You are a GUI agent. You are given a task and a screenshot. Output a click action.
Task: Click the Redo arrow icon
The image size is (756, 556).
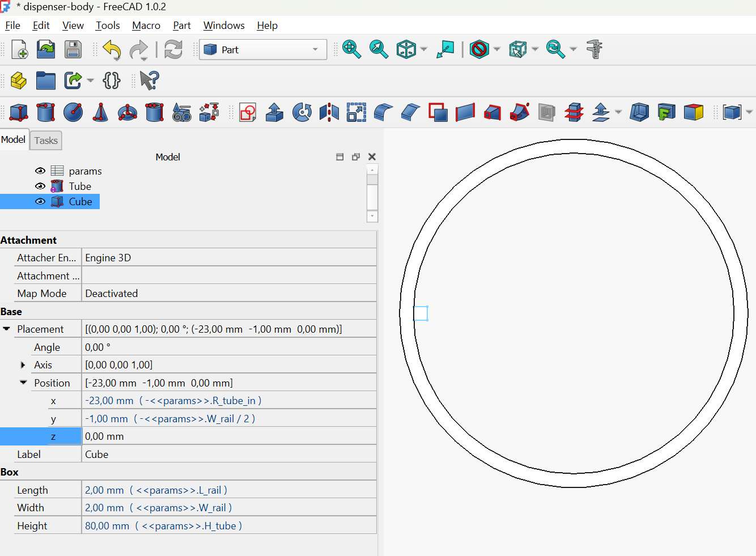(x=139, y=50)
